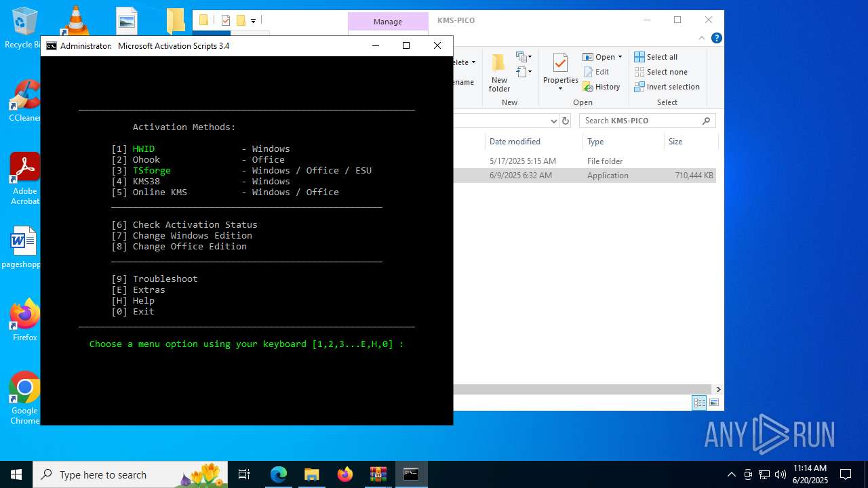Click the taskbar search box
The width and height of the screenshot is (868, 488).
[130, 474]
